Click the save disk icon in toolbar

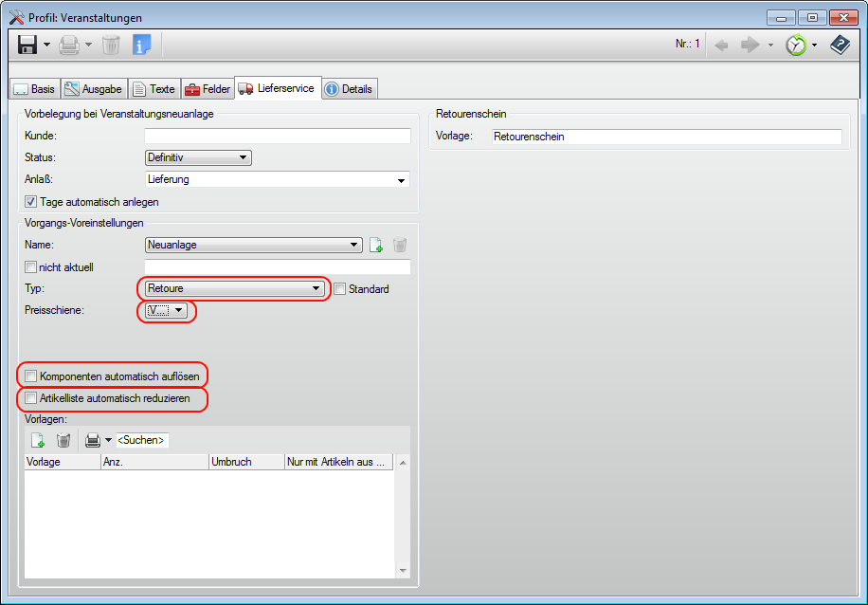click(x=27, y=45)
